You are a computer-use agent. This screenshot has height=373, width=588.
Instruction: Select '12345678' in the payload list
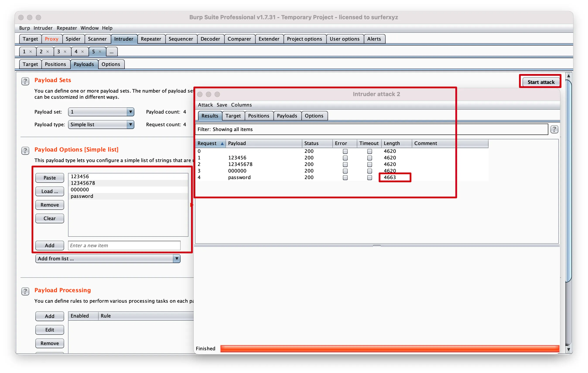128,183
